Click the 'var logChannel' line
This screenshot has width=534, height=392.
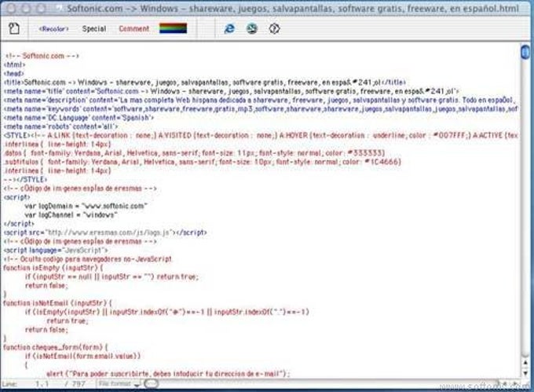click(71, 215)
